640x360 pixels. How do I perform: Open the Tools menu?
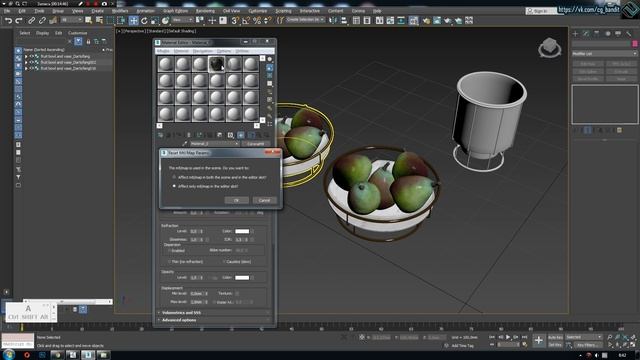(39, 11)
